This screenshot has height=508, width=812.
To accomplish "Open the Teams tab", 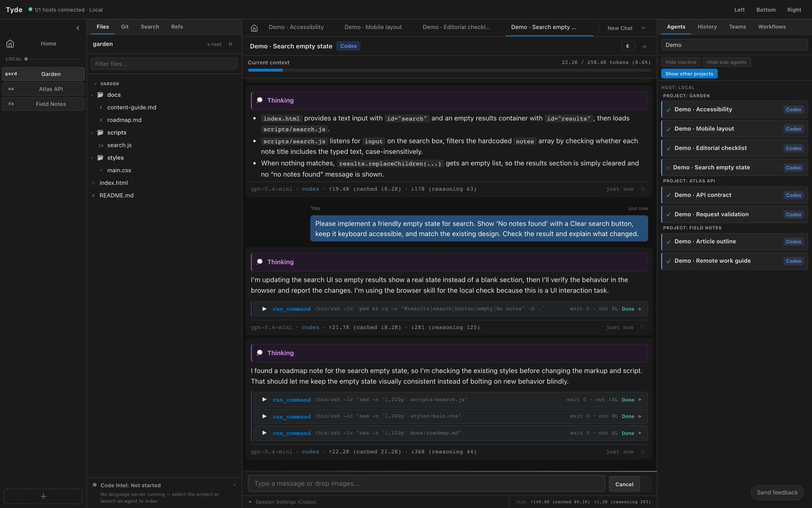I will pos(737,27).
